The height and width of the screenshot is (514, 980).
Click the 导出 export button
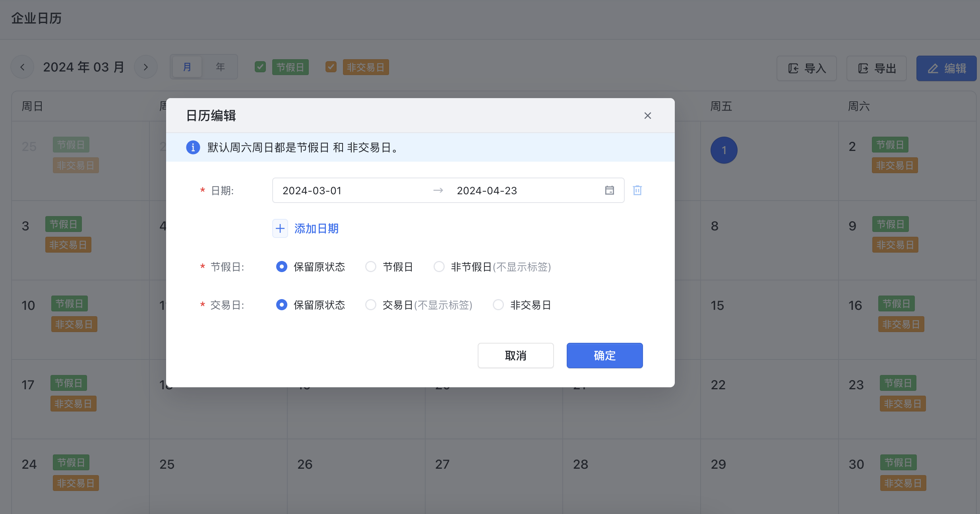(877, 68)
